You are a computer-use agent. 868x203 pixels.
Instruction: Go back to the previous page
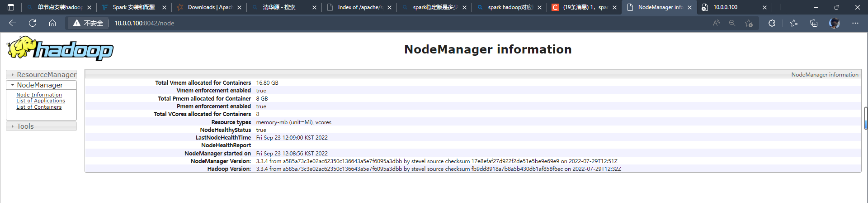[13, 23]
